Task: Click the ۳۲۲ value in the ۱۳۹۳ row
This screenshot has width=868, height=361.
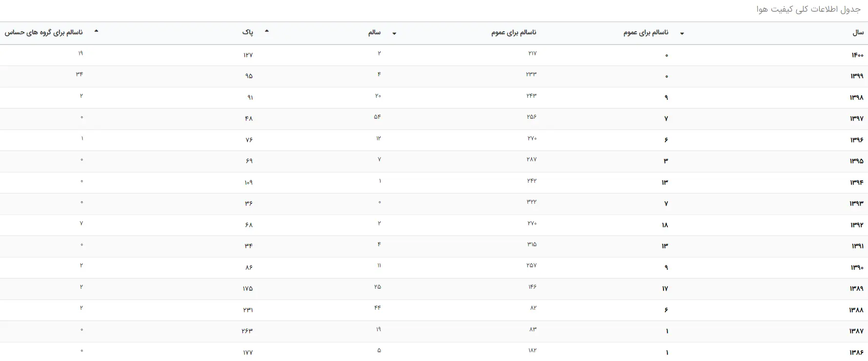Action: (x=531, y=202)
